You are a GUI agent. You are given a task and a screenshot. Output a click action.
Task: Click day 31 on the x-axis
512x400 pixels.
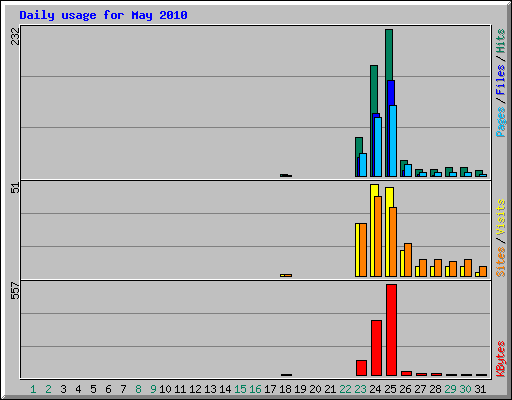(480, 389)
